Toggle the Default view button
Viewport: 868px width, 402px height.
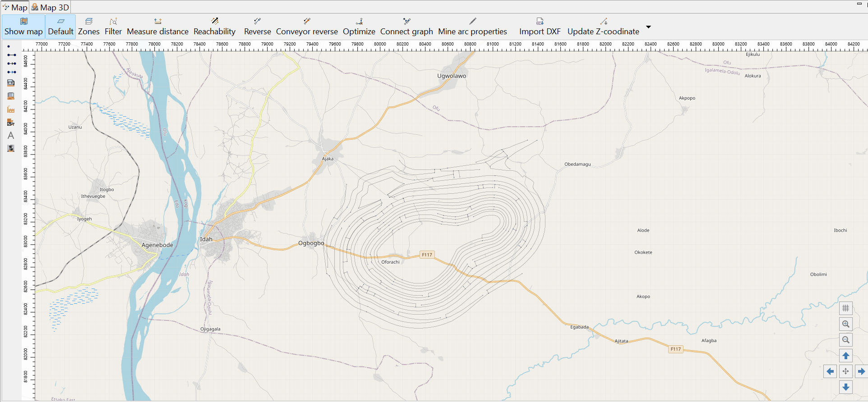pyautogui.click(x=60, y=27)
